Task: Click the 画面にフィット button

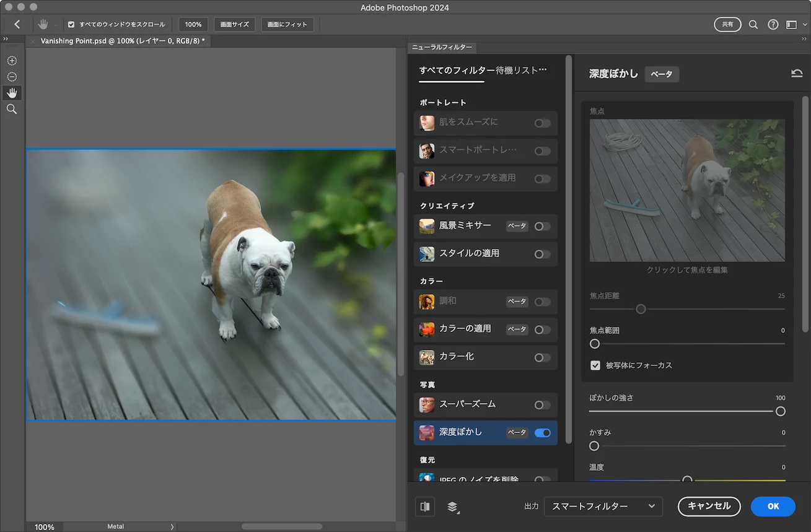Action: 287,25
